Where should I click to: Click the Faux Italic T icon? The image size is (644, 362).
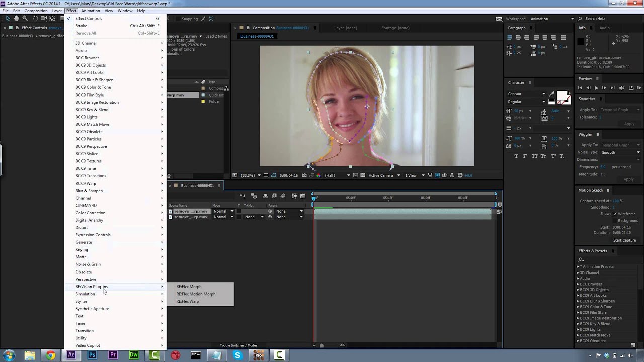pyautogui.click(x=525, y=156)
